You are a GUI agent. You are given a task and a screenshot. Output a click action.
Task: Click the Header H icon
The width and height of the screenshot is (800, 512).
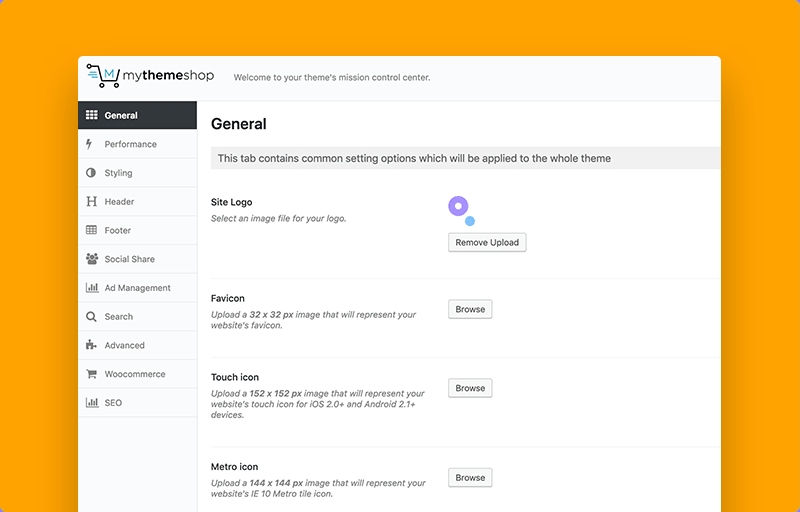(91, 201)
